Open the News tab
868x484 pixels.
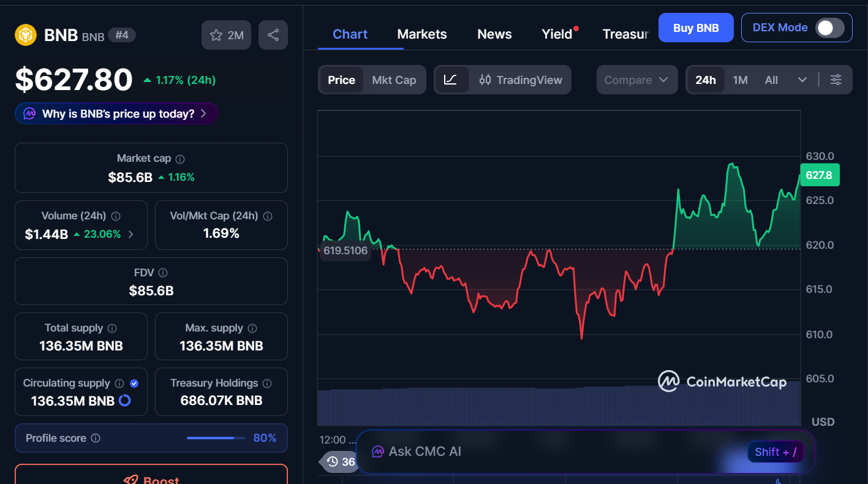click(494, 34)
